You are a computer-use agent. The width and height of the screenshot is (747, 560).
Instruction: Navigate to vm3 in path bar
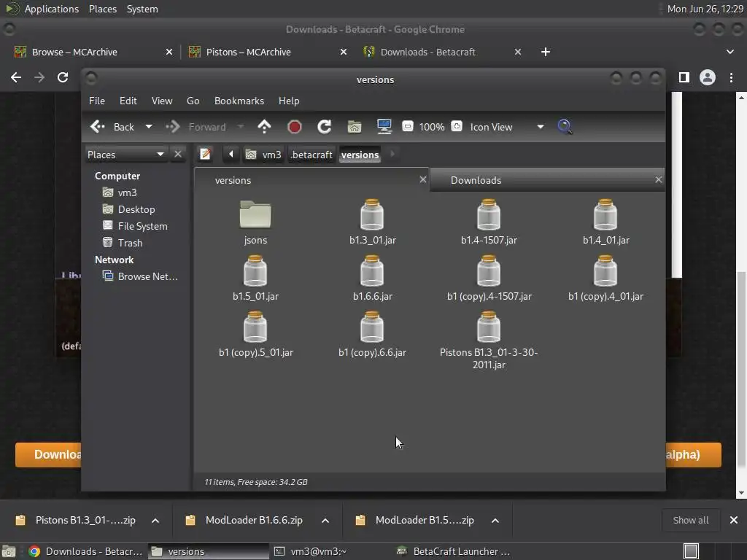tap(264, 155)
